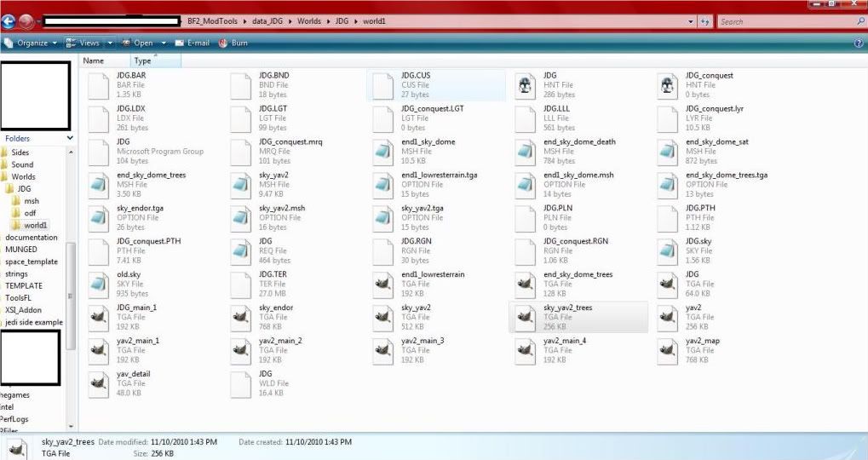The width and height of the screenshot is (868, 460).
Task: Click the refresh icon beside address bar
Action: tap(704, 21)
